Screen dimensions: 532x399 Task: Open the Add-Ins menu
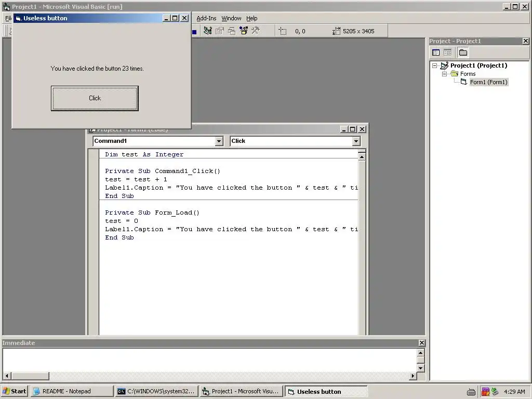(206, 18)
